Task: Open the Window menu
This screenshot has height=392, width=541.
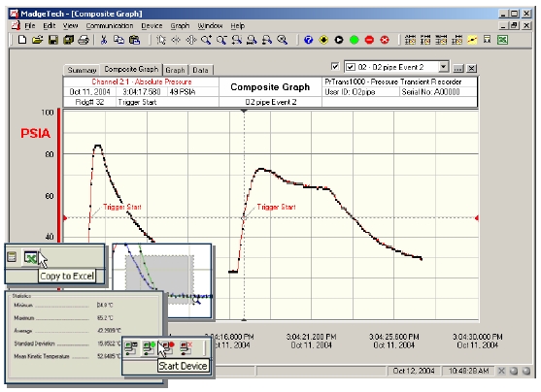Action: pyautogui.click(x=210, y=26)
